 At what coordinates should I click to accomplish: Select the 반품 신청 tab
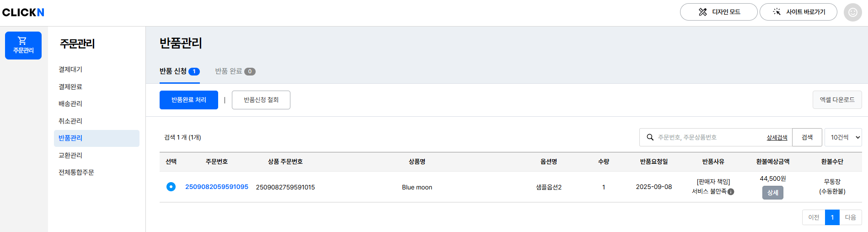click(179, 71)
